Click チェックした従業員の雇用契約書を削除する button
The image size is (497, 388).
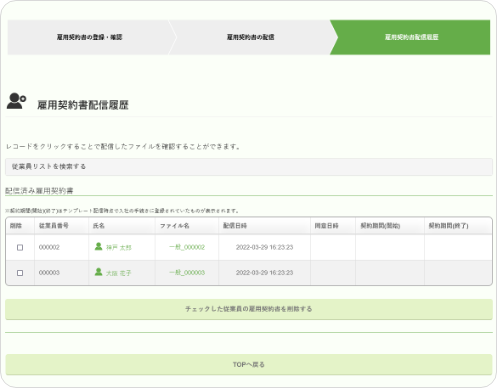[249, 309]
